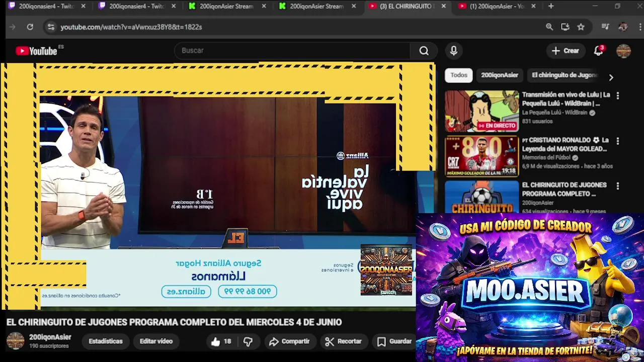Viewport: 644px width, 362px height.
Task: Close the EL CHIRINGUITO YouTube tab
Action: 443,6
